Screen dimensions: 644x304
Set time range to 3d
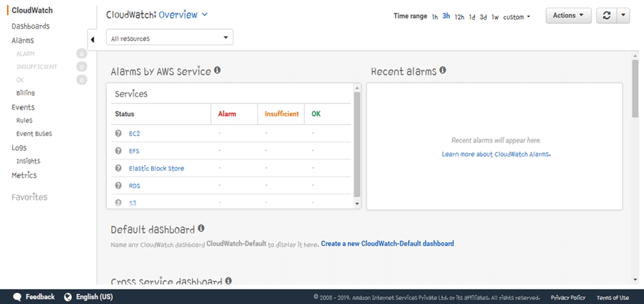[x=483, y=17]
